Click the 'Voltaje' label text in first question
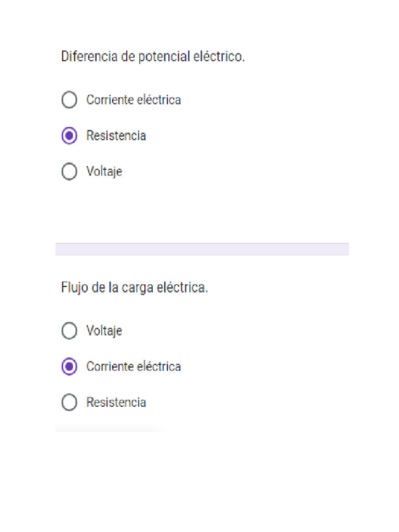This screenshot has height=532, width=399. (x=104, y=171)
